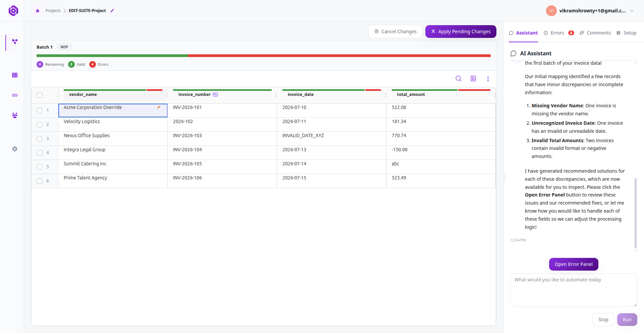Click the AI Assistant chat bubble icon

[514, 54]
